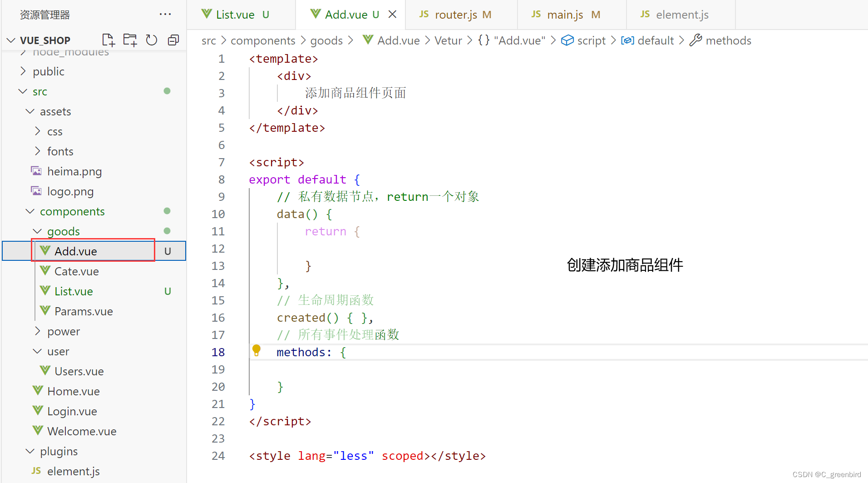The image size is (868, 483).
Task: Click the braces icon before "Add.vue" breadcrumb
Action: pos(484,40)
